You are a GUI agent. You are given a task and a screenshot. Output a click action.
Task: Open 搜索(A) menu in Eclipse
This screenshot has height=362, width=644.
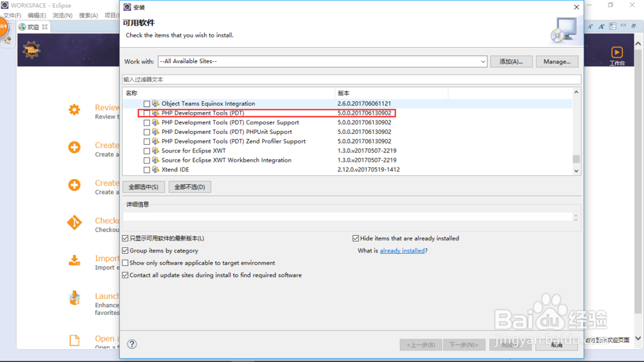[x=88, y=15]
